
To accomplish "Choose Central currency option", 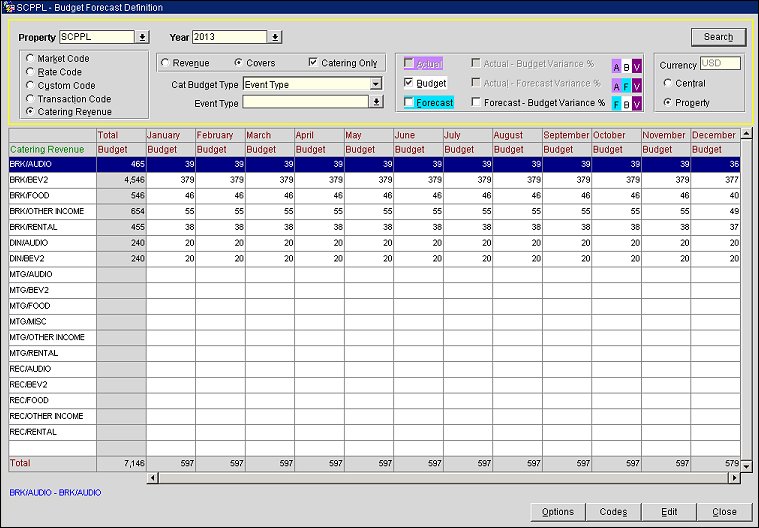I will pyautogui.click(x=667, y=84).
